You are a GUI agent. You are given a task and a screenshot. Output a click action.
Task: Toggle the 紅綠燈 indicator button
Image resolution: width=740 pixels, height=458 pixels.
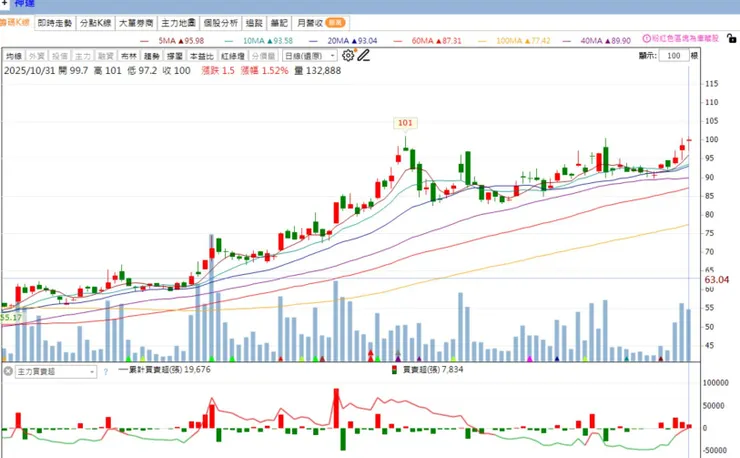[x=233, y=56]
